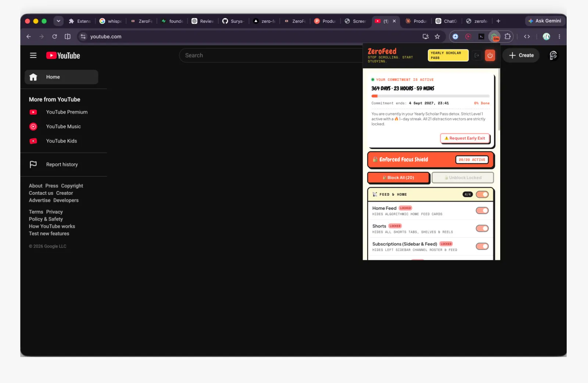The image size is (588, 383).
Task: Click the Copyright footer link
Action: 72,186
